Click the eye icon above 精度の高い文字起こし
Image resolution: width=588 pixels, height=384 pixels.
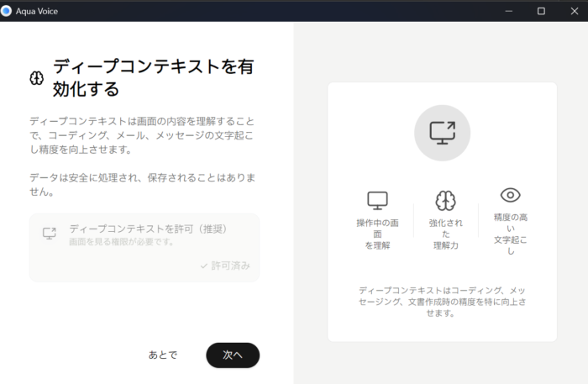click(x=511, y=195)
